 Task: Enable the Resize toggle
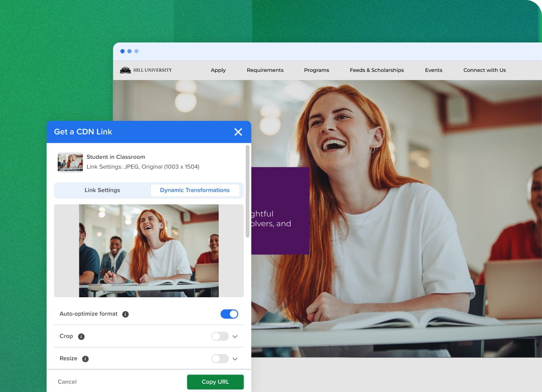(220, 359)
